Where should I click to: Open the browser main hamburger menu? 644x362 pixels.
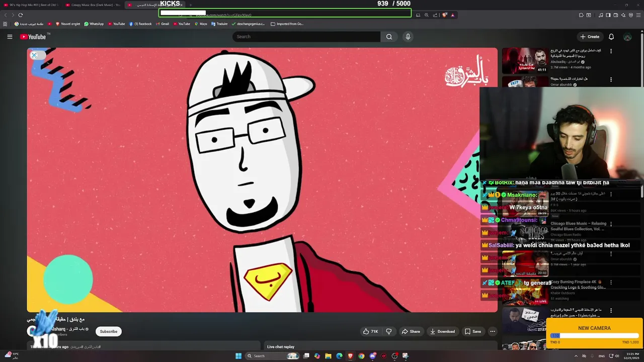click(x=638, y=15)
